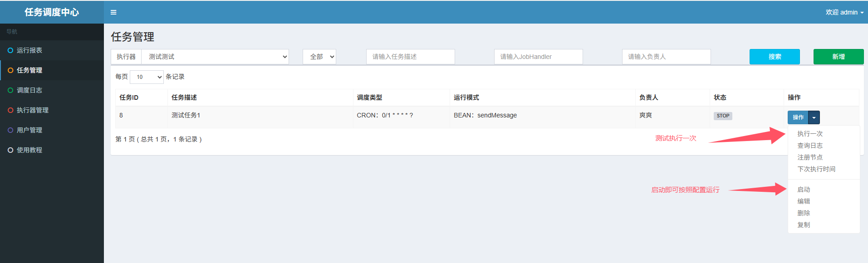Viewport: 868px width, 263px height.
Task: Click the 任务调度中心 logo title
Action: pos(52,12)
